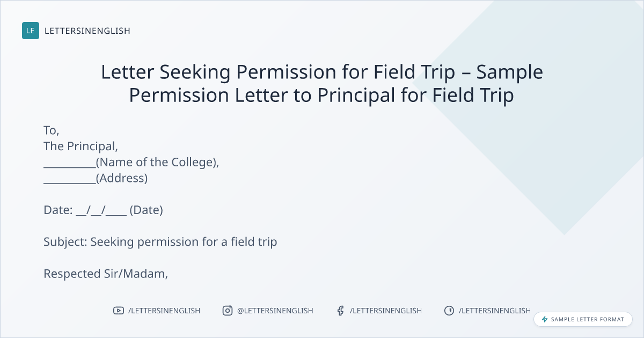
Task: Open the /LETTERSINENGLISH Facebook handle text
Action: click(386, 311)
